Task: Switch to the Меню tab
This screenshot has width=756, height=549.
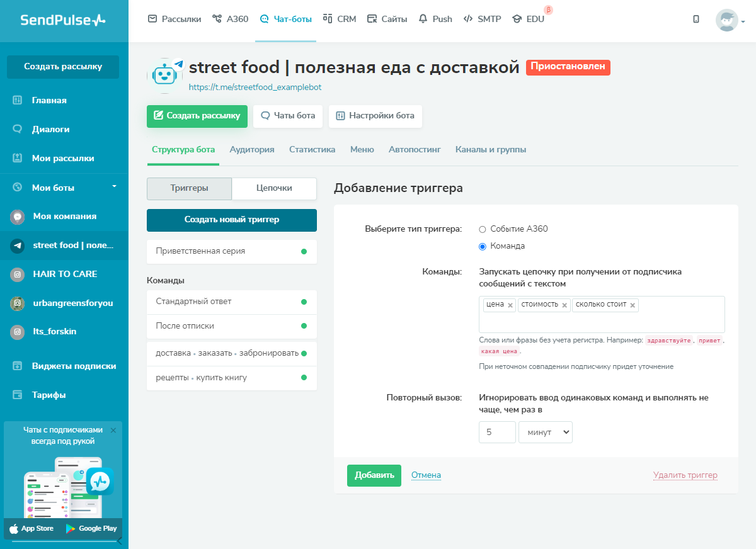Action: tap(362, 150)
